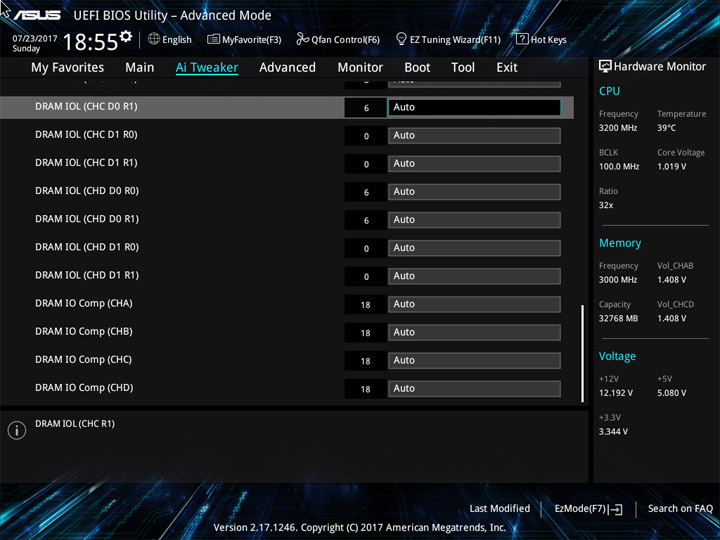Click the Hot Keys question mark icon
720x540 pixels.
[x=522, y=39]
